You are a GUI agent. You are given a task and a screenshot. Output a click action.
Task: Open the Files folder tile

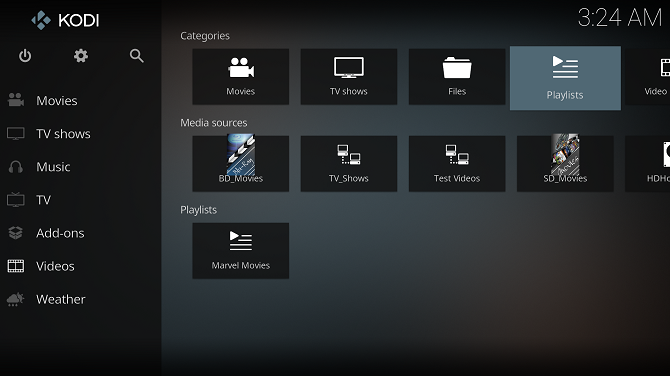coord(457,76)
